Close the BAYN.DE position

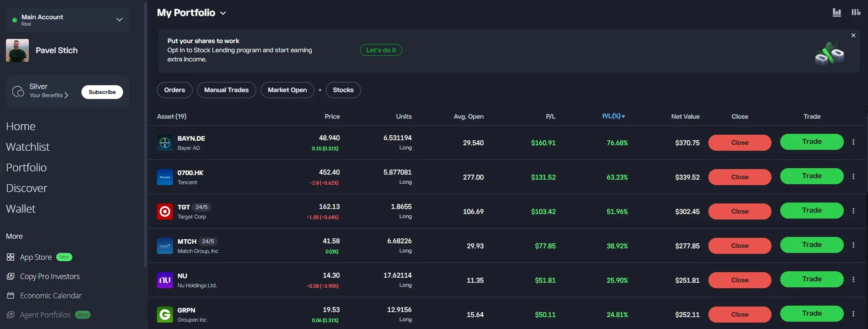[x=740, y=143]
